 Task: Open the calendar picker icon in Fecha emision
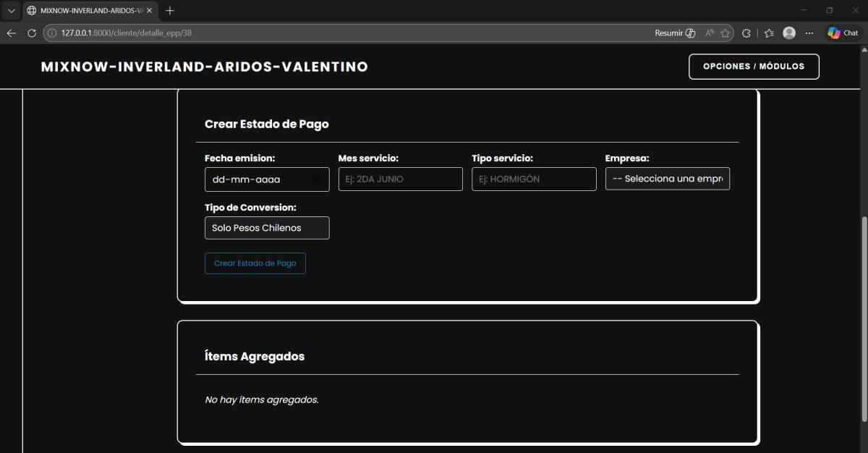(x=316, y=179)
